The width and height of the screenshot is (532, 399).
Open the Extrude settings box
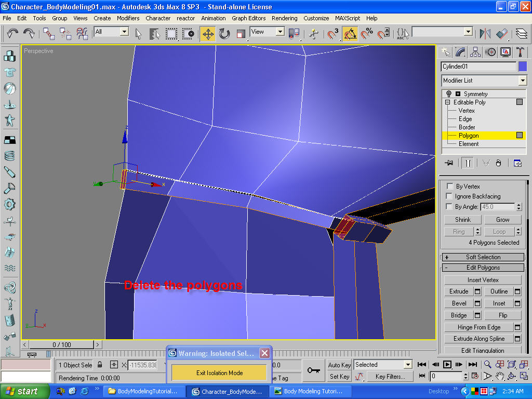(477, 291)
